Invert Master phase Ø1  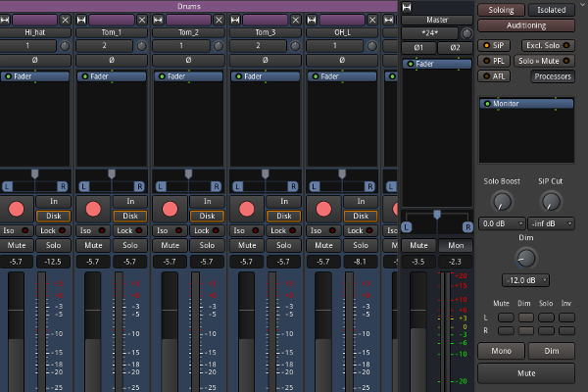coord(418,48)
